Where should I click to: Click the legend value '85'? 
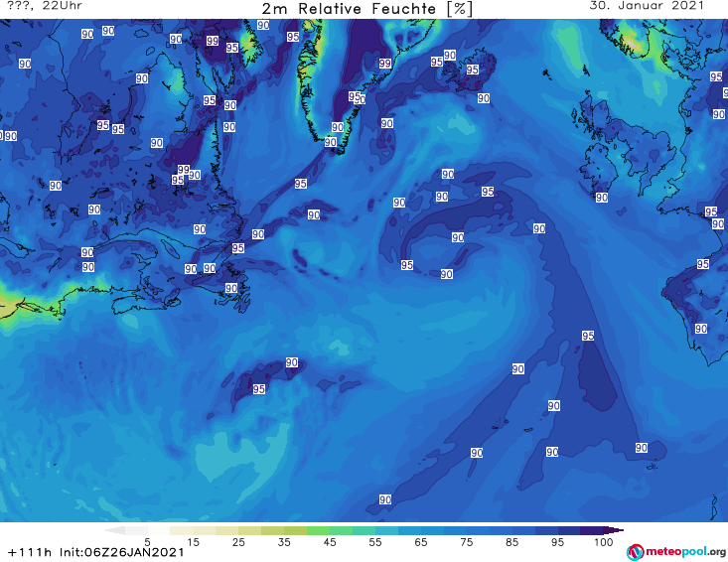tap(511, 542)
